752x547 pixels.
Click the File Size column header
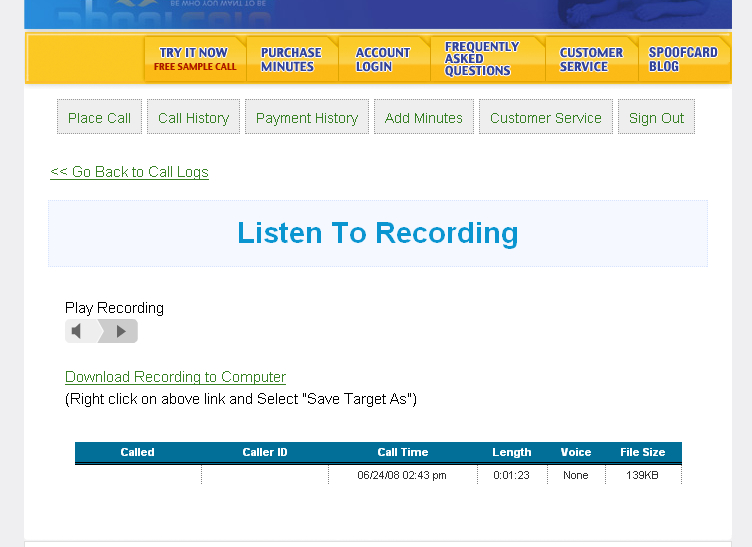coord(642,452)
